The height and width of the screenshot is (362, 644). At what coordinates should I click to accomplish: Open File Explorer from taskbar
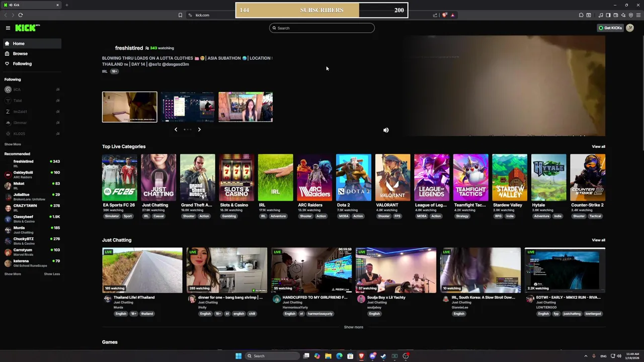328,356
